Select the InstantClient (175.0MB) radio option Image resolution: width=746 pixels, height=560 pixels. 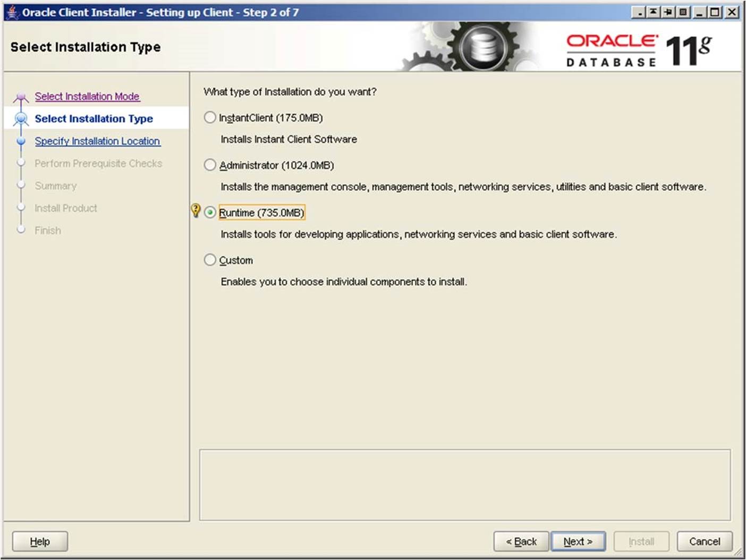(210, 117)
